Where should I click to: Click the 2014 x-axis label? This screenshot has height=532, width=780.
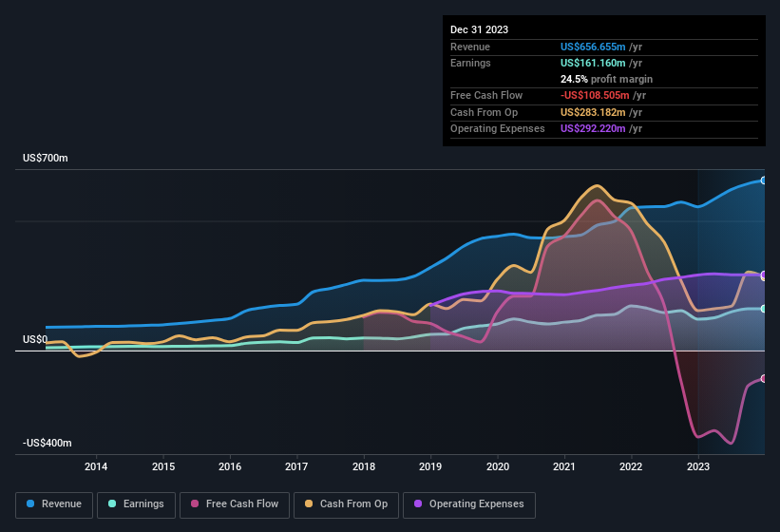[96, 466]
